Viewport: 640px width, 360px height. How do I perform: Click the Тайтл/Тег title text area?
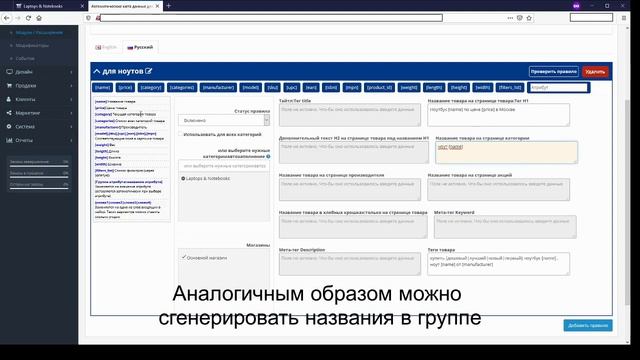(350, 115)
